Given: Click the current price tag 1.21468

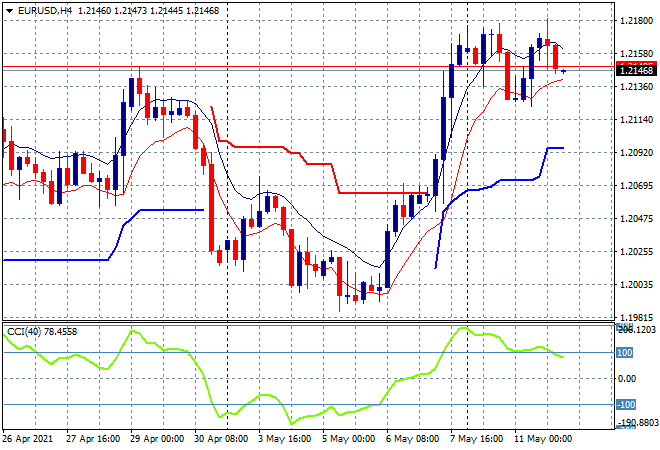Looking at the screenshot, I should [636, 70].
